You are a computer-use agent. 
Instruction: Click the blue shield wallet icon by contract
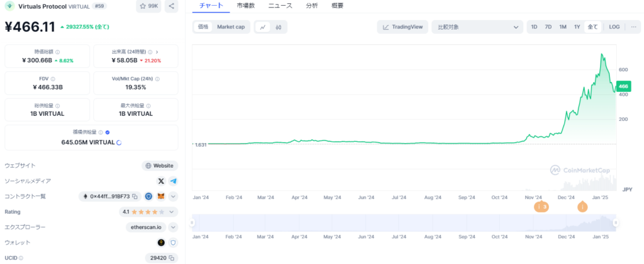tap(148, 197)
